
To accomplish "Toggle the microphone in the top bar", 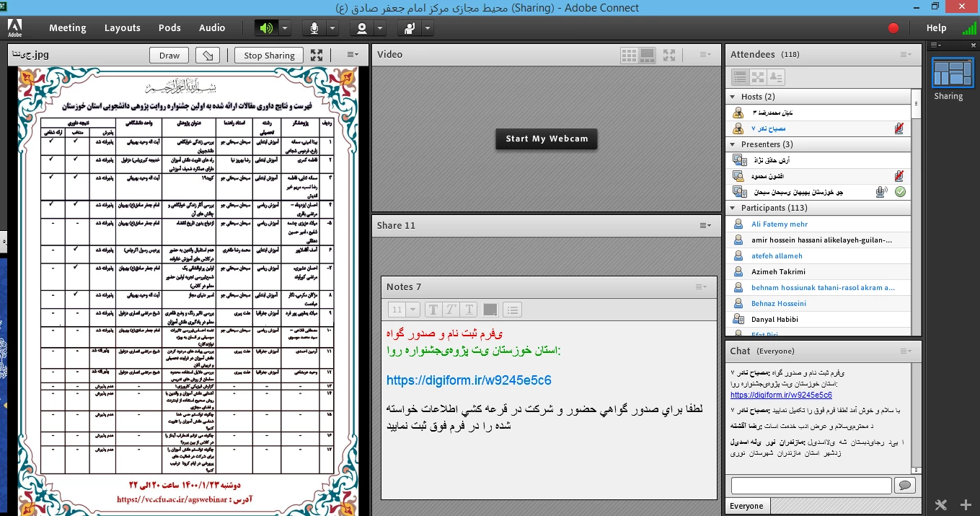I will 314,28.
